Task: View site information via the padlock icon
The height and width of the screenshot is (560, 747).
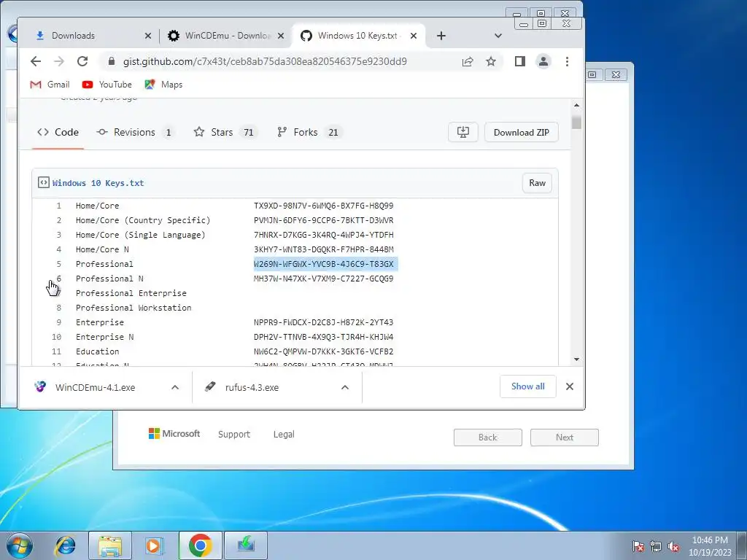Action: (x=112, y=61)
